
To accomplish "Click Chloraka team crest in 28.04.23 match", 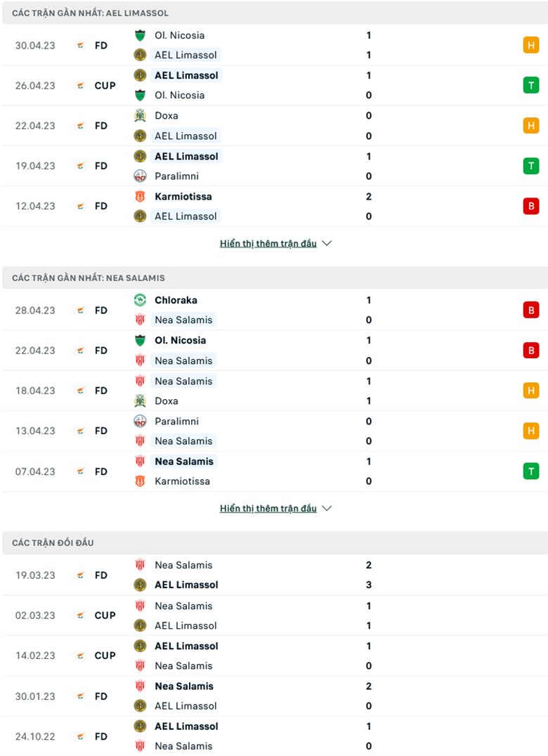I will (140, 300).
